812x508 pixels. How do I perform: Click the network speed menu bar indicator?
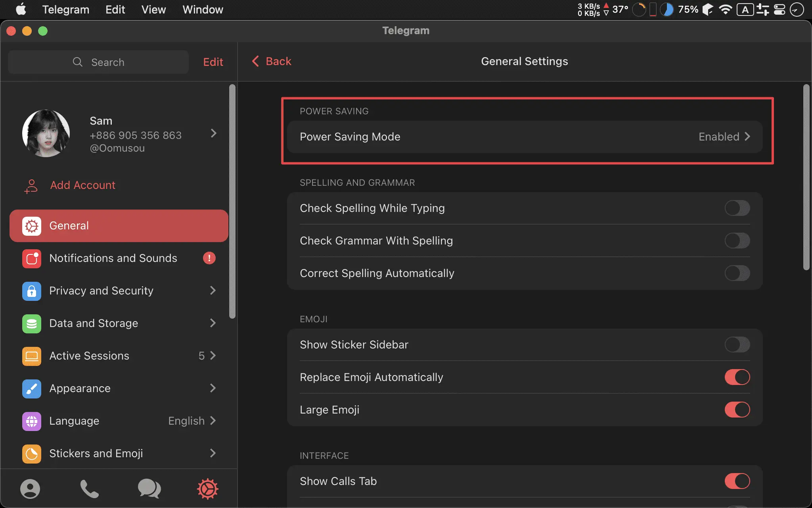[x=593, y=10]
